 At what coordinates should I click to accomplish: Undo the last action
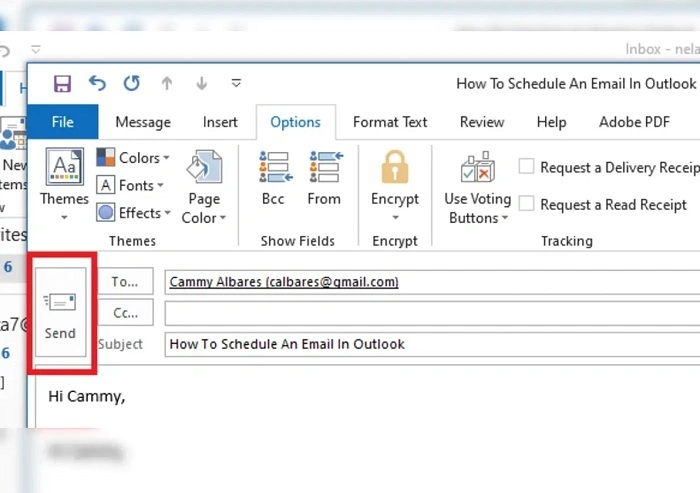tap(97, 84)
